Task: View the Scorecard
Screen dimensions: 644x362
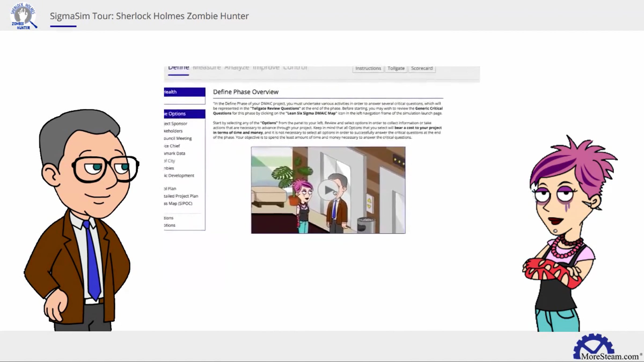Action: pyautogui.click(x=422, y=68)
